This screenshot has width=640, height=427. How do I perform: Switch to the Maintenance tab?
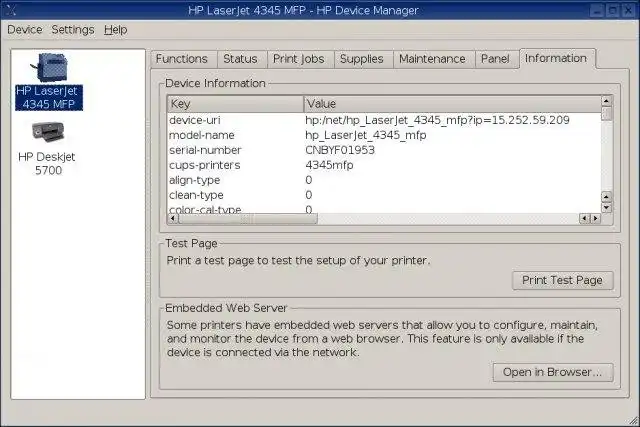pyautogui.click(x=432, y=59)
